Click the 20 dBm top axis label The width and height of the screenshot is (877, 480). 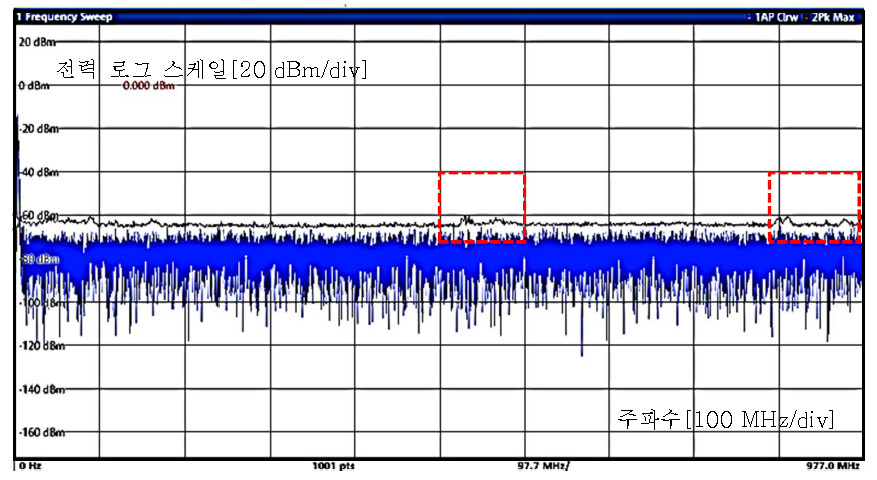point(38,43)
